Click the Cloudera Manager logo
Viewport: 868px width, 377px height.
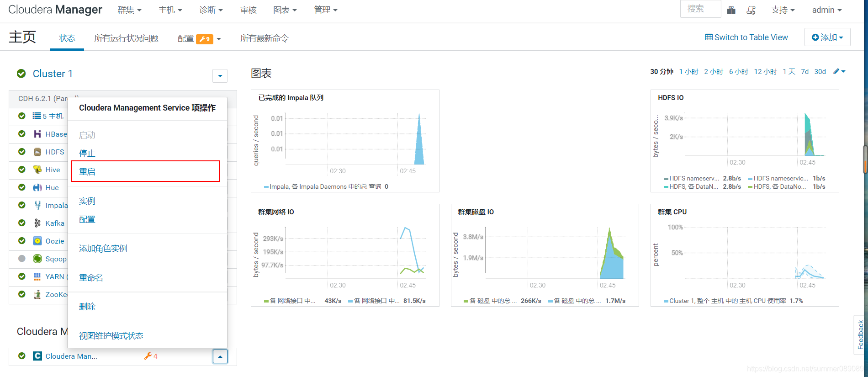(55, 10)
